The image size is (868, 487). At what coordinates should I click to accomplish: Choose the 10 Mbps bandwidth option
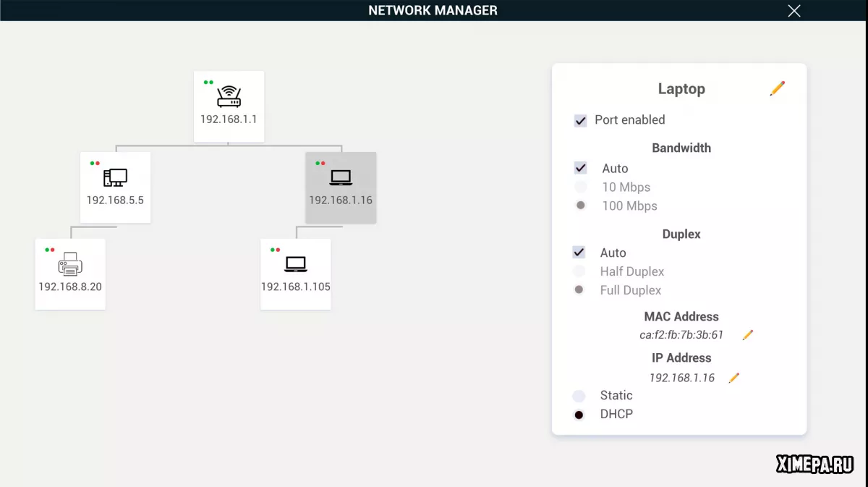pos(580,187)
